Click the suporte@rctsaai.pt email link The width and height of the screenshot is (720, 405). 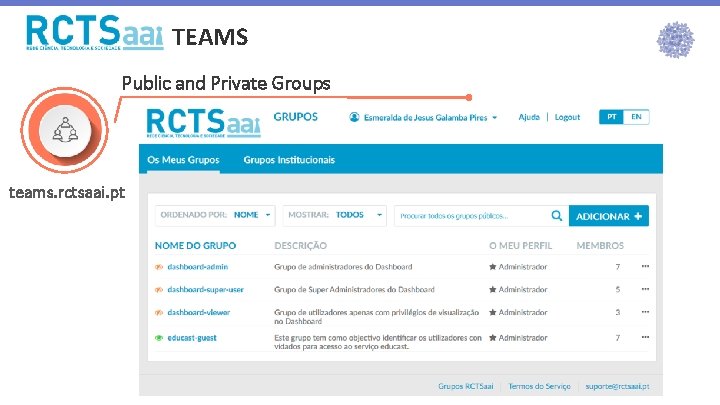point(617,386)
